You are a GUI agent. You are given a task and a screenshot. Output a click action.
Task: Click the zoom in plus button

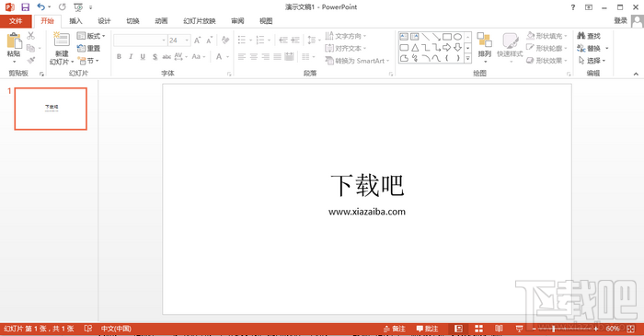pyautogui.click(x=595, y=329)
